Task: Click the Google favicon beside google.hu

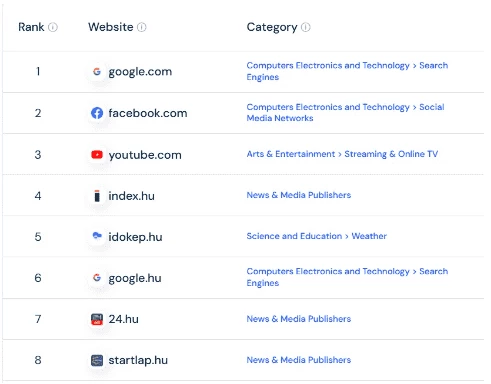Action: pos(97,277)
